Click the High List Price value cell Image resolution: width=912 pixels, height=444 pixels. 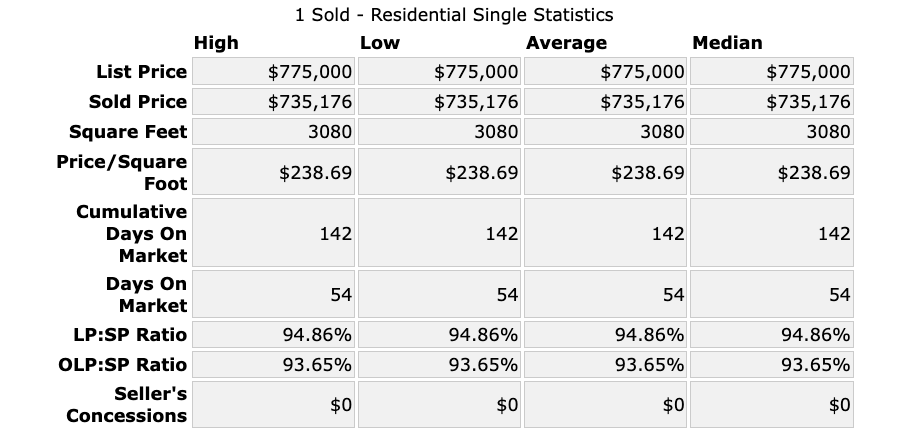coord(273,72)
